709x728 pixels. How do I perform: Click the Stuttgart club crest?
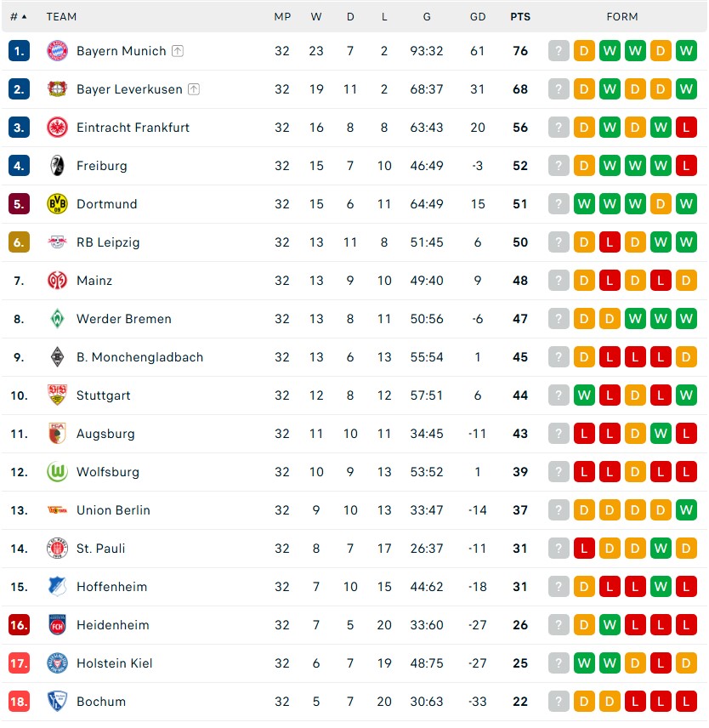coord(57,395)
